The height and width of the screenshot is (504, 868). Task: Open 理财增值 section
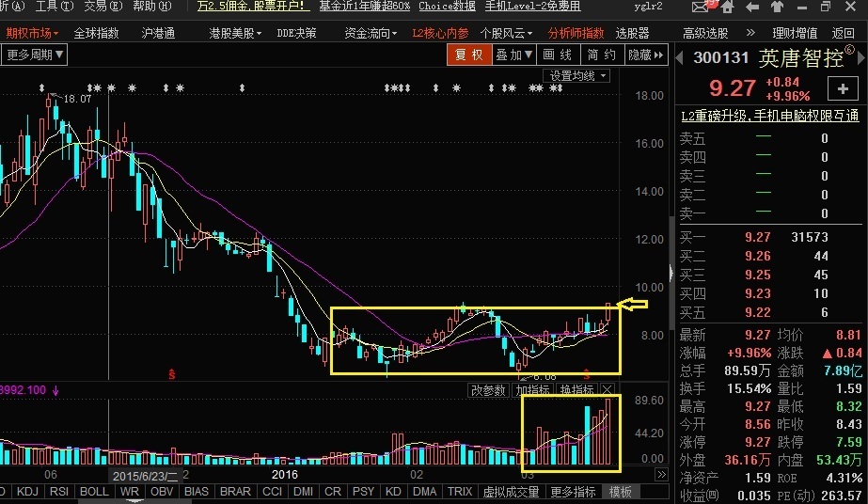795,33
